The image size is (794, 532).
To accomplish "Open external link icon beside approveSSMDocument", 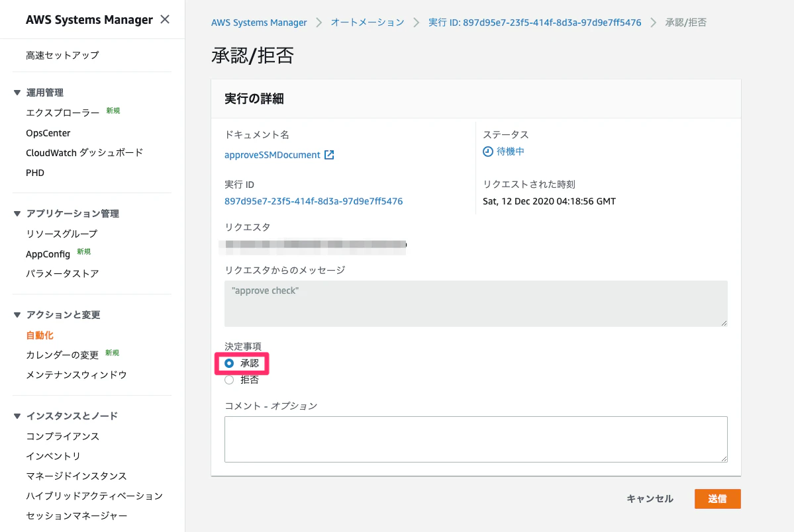I will pyautogui.click(x=329, y=155).
